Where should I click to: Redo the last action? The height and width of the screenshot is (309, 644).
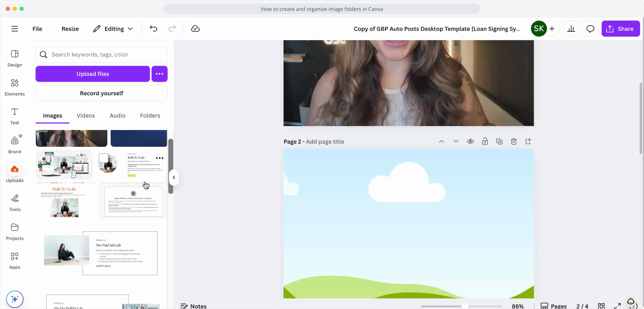coord(172,29)
